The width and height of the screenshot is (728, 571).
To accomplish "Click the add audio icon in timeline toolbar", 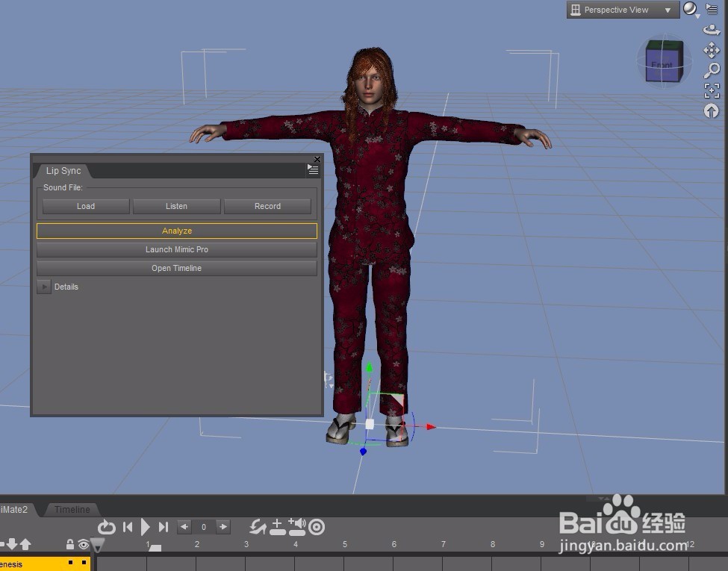I will 297,527.
